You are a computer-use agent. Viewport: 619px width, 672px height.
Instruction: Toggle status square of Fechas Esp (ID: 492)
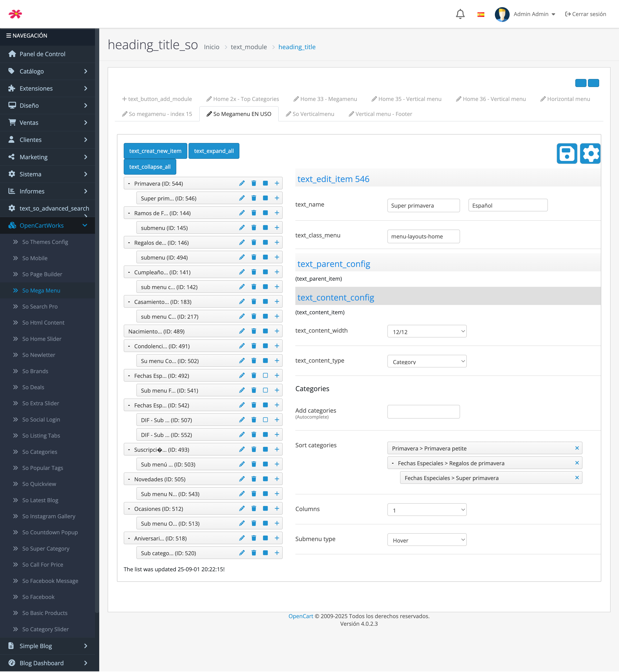265,375
